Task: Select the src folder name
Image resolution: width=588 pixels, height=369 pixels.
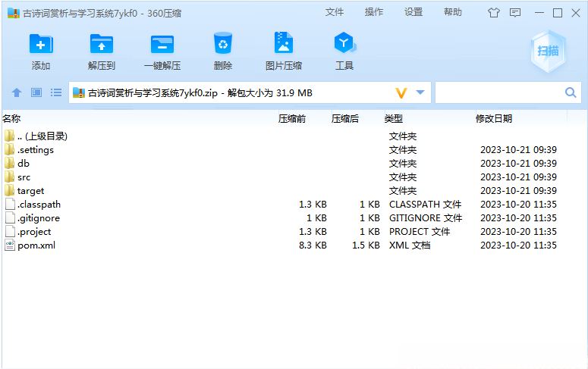Action: [24, 177]
